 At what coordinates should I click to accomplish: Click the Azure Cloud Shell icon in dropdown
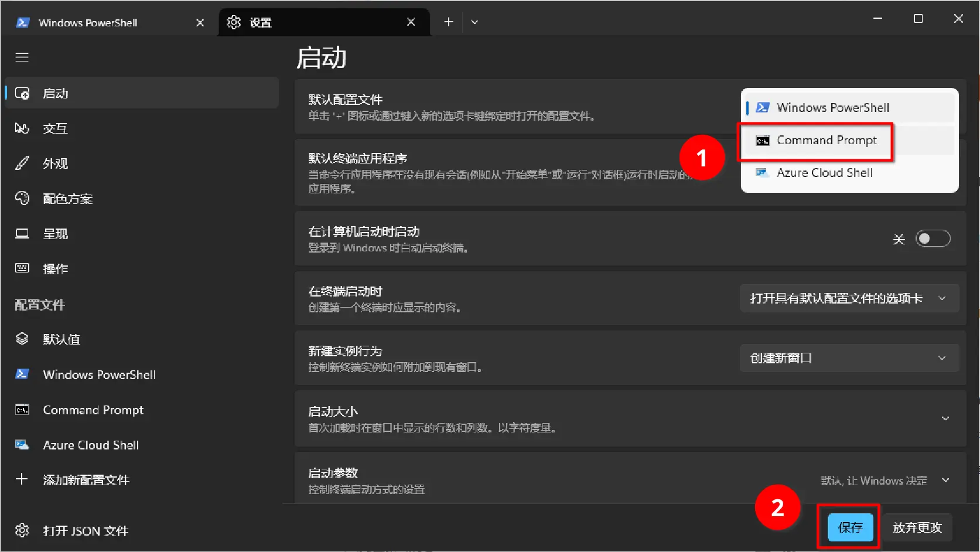763,173
